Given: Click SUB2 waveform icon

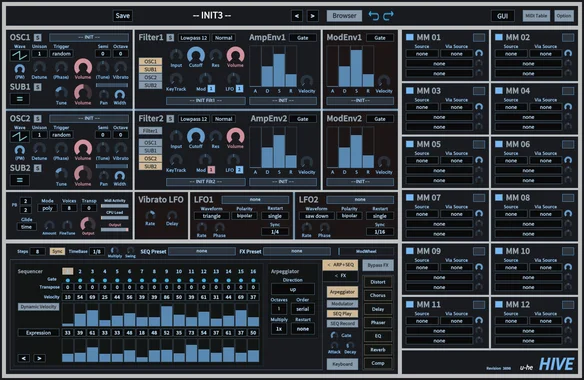Looking at the screenshot, I should [20, 180].
